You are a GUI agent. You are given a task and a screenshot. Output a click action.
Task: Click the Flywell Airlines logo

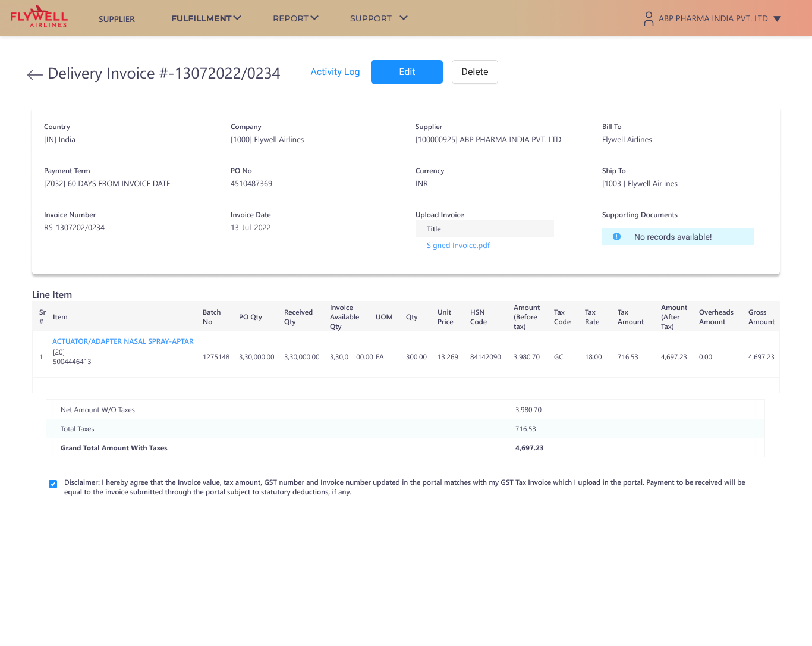click(37, 17)
